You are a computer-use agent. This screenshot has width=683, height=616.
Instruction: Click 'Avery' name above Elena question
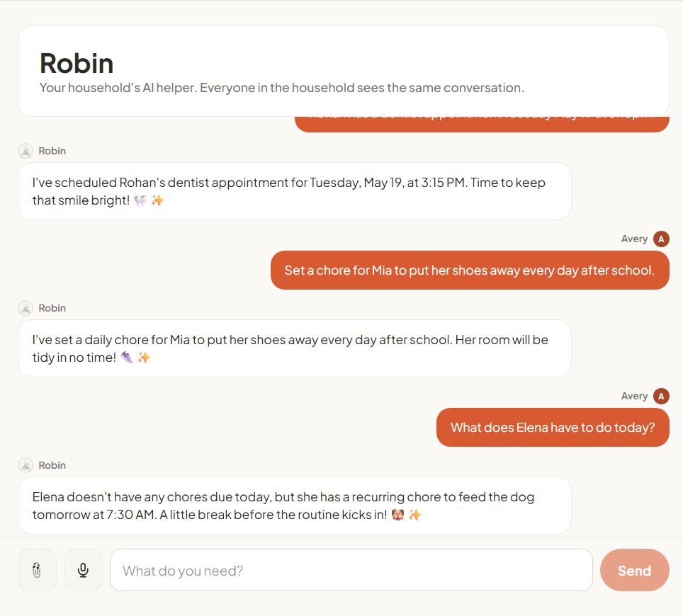point(634,397)
